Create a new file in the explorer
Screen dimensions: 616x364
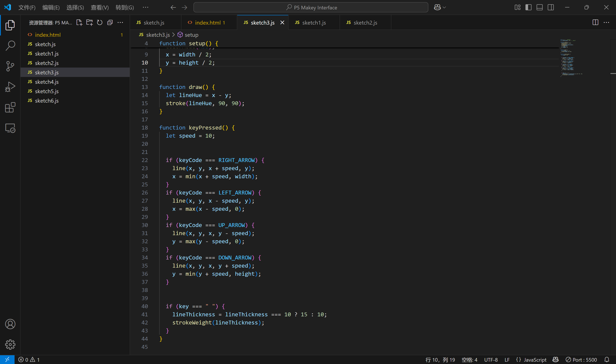click(x=79, y=22)
